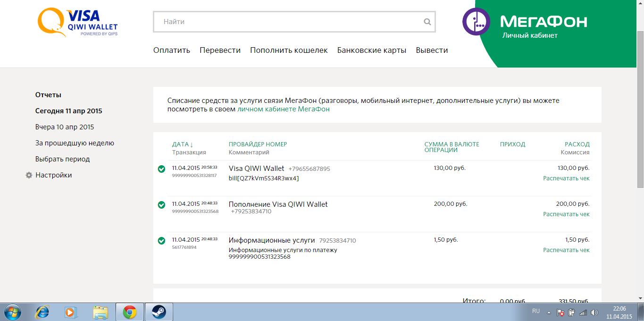Click green check icon of Информационные услуги row
Image resolution: width=644 pixels, height=321 pixels.
(161, 241)
